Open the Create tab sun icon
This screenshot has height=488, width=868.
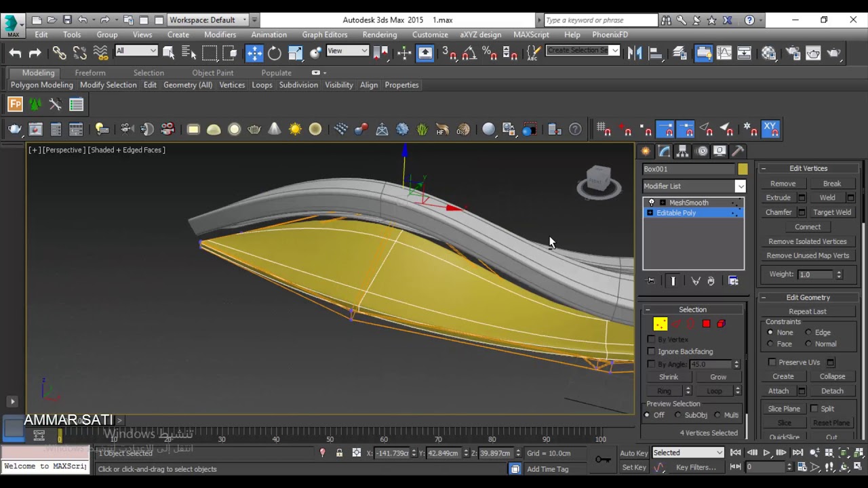pyautogui.click(x=646, y=151)
